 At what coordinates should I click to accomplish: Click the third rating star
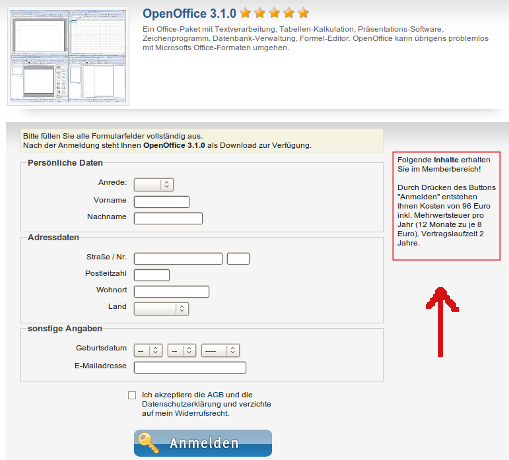[x=274, y=13]
